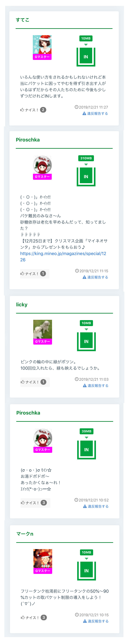Image resolution: width=130 pixels, height=644 pixels.
Task: Click the IN box under the 310MB badge
Action: tap(86, 176)
